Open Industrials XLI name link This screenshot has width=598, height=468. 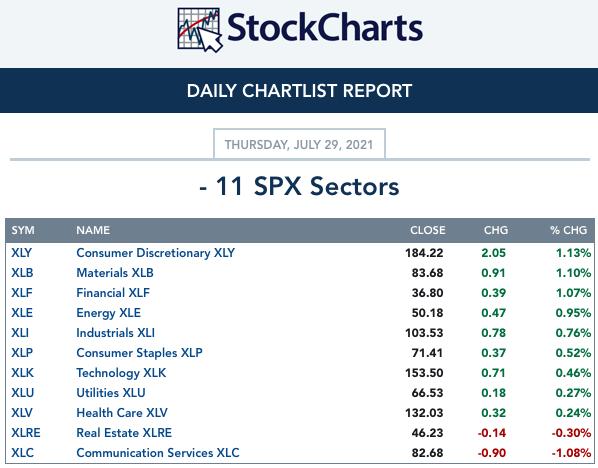pos(116,333)
